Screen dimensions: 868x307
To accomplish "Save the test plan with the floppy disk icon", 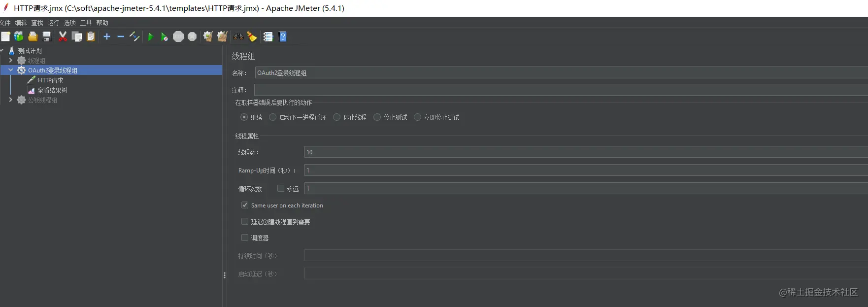I will point(47,36).
